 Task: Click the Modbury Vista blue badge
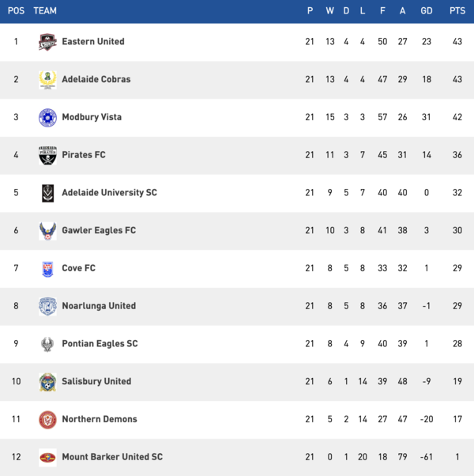pyautogui.click(x=47, y=118)
